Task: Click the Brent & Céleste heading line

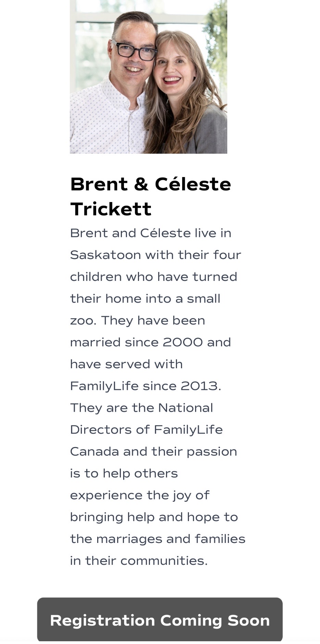Action: click(151, 184)
